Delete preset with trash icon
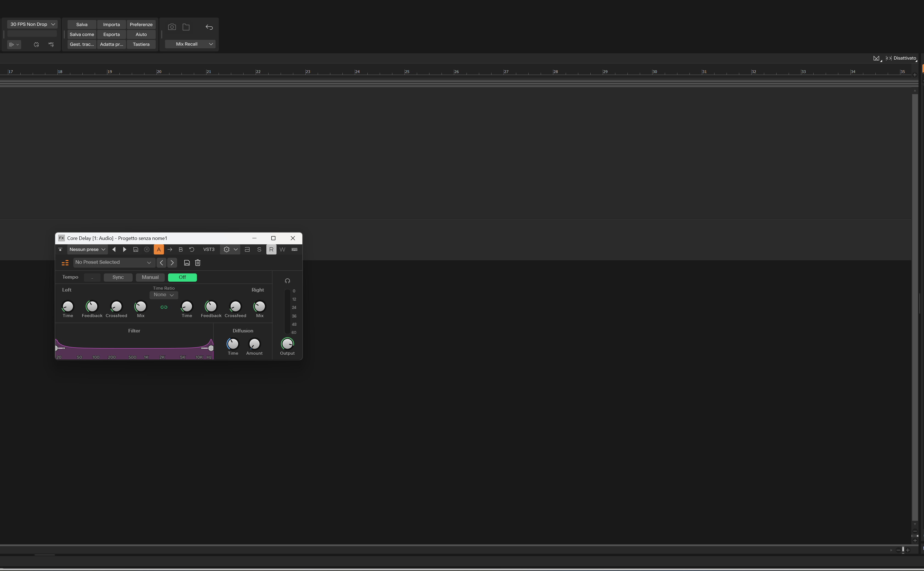 (197, 263)
